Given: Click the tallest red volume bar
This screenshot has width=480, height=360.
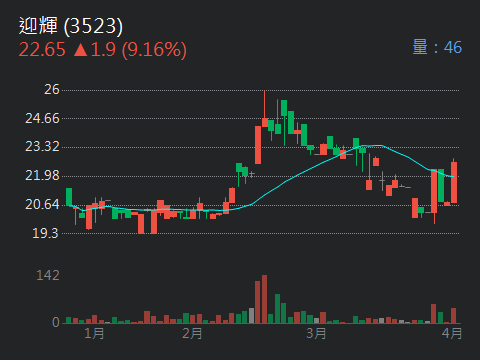Looking at the screenshot, I should (x=264, y=299).
